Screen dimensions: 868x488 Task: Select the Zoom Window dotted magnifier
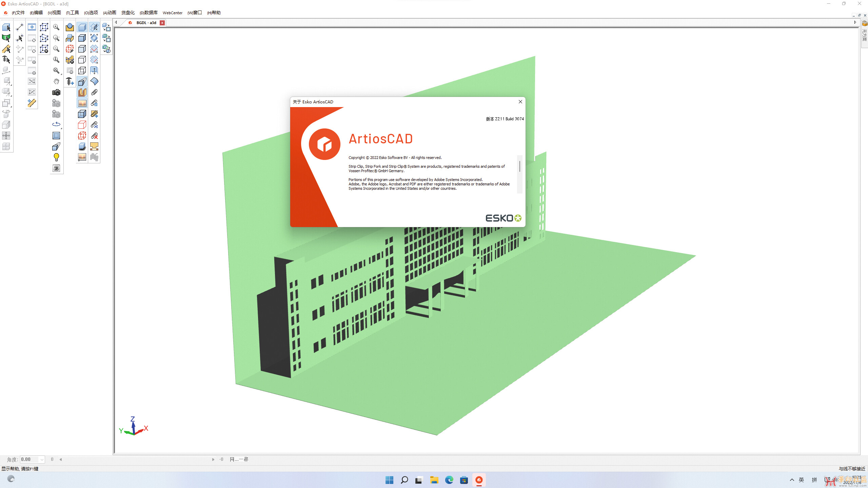tap(56, 38)
